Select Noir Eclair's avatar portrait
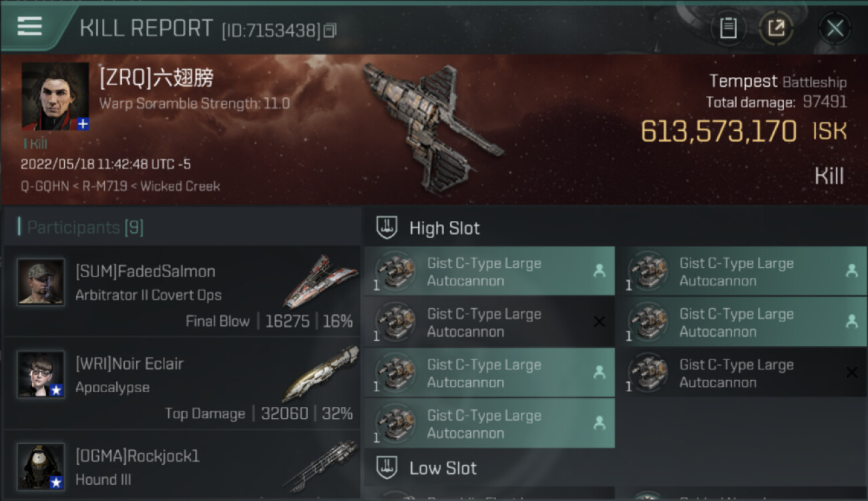868x501 pixels. pyautogui.click(x=41, y=375)
